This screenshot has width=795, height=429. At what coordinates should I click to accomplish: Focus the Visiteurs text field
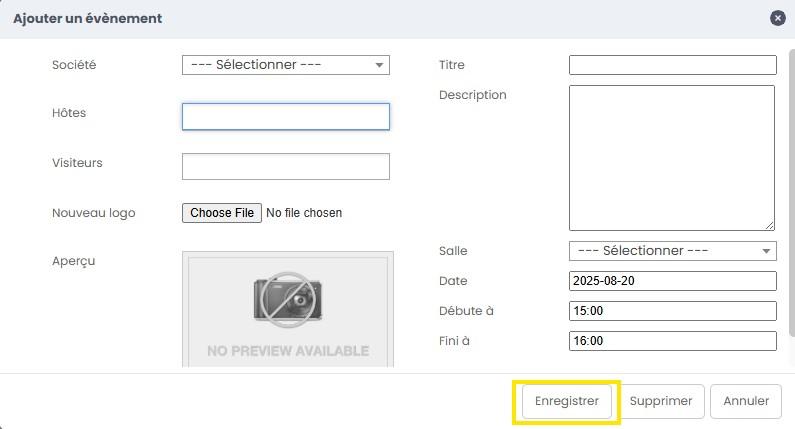click(x=285, y=166)
